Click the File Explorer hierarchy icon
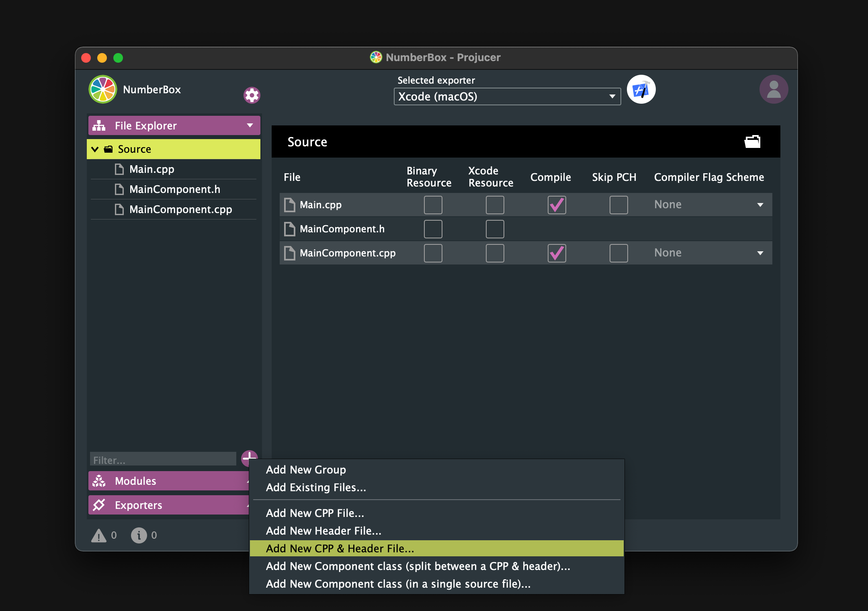Image resolution: width=868 pixels, height=611 pixels. click(99, 125)
